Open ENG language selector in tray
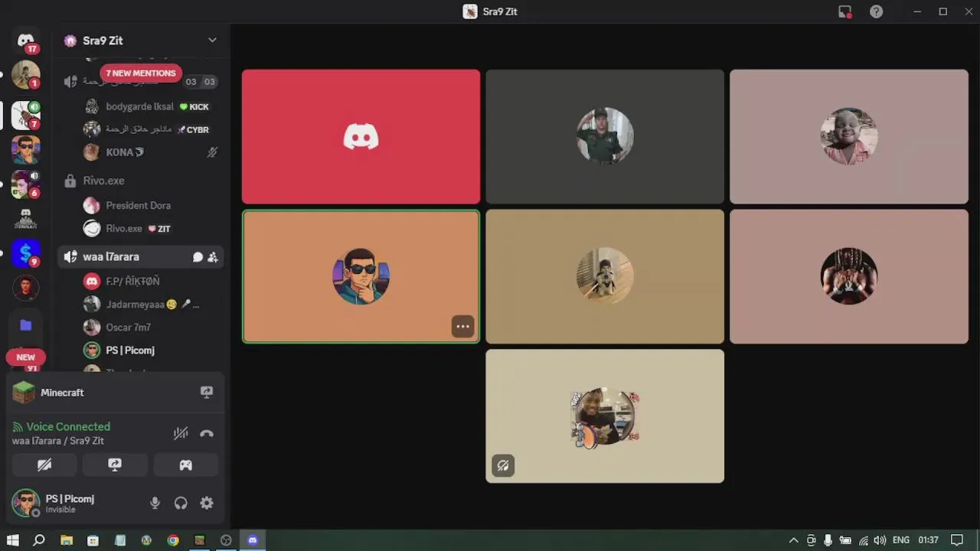The height and width of the screenshot is (551, 980). click(901, 540)
